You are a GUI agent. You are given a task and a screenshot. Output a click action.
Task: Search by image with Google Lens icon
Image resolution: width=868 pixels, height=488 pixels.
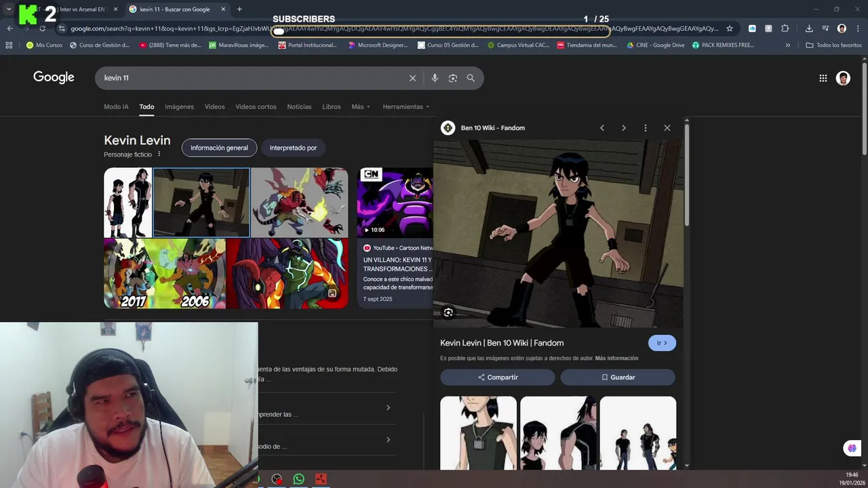pyautogui.click(x=453, y=78)
